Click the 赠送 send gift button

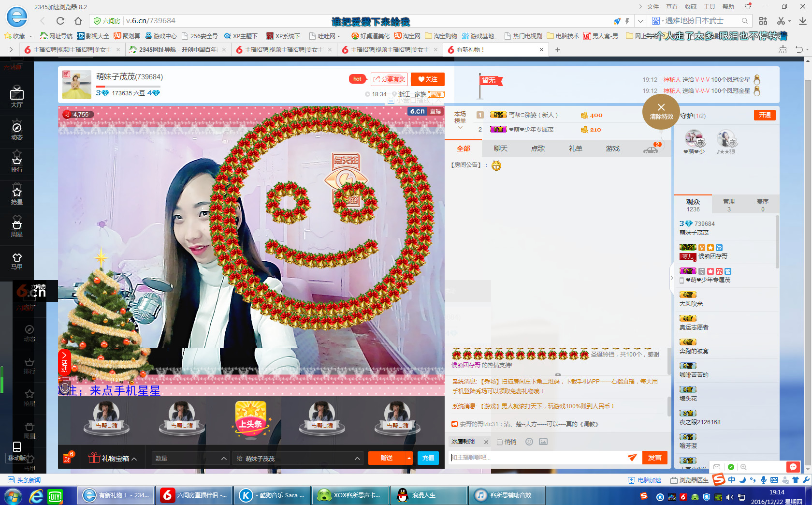[387, 458]
